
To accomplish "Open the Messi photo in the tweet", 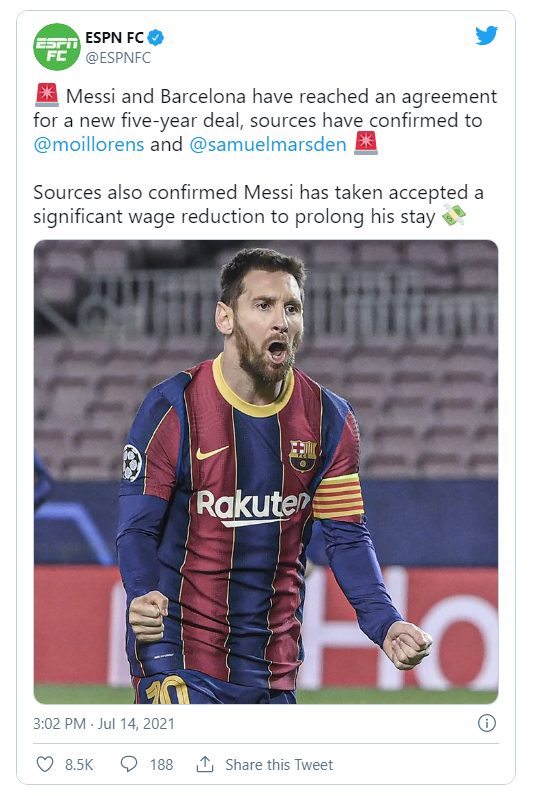I will (x=266, y=472).
